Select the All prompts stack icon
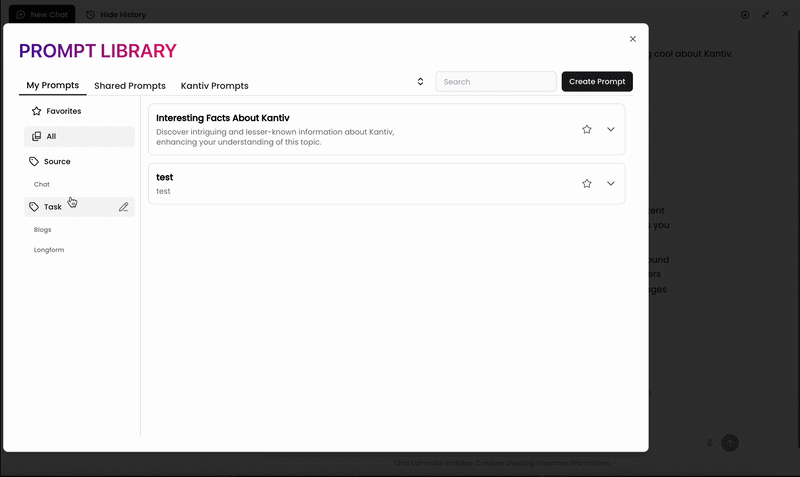This screenshot has height=477, width=800. [36, 136]
